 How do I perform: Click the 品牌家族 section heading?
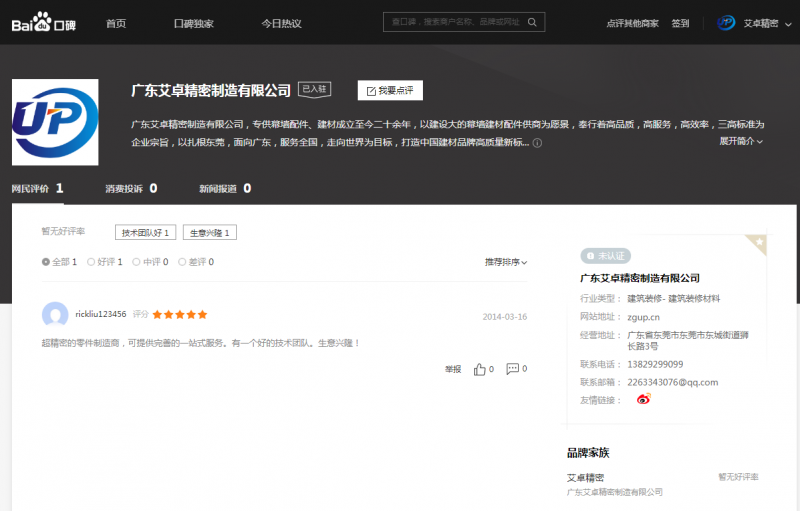pos(588,453)
